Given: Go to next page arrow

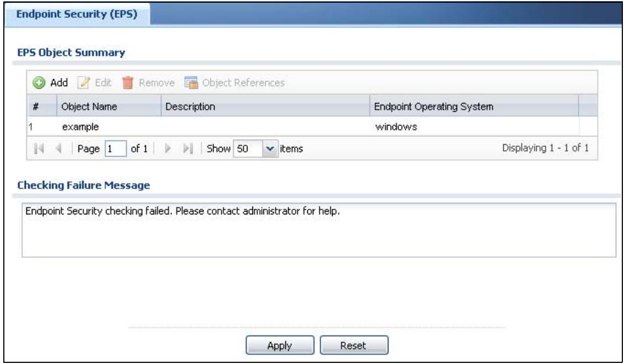Looking at the screenshot, I should pyautogui.click(x=168, y=149).
